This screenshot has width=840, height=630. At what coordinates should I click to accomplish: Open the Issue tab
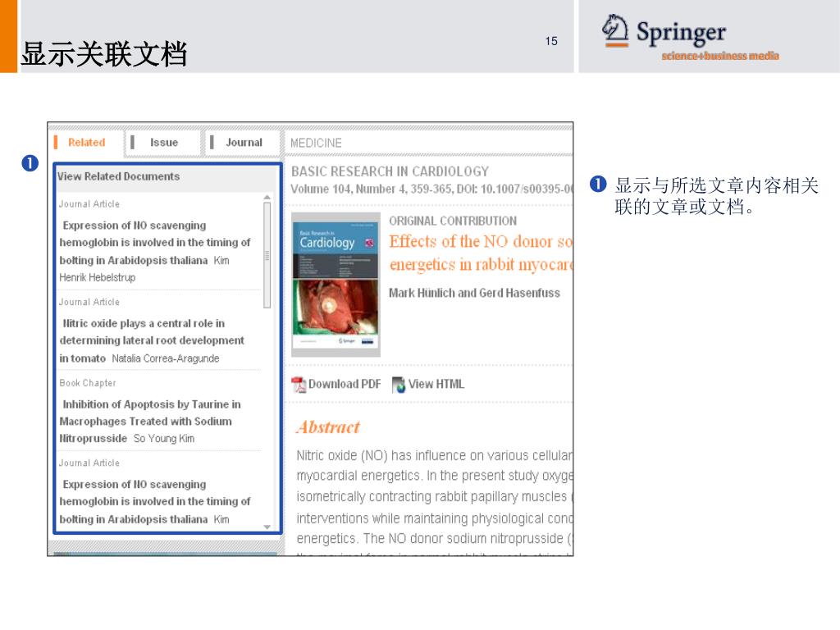pyautogui.click(x=163, y=143)
